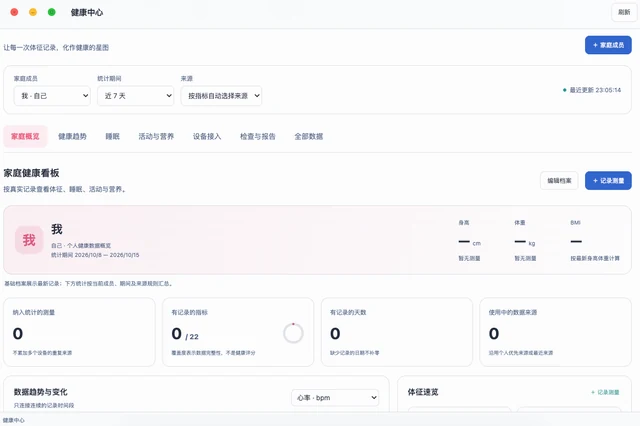Click the 统计期间 2026/10/8 — 2026/10/15 text
Screen dimensions: 640x426
[95, 255]
